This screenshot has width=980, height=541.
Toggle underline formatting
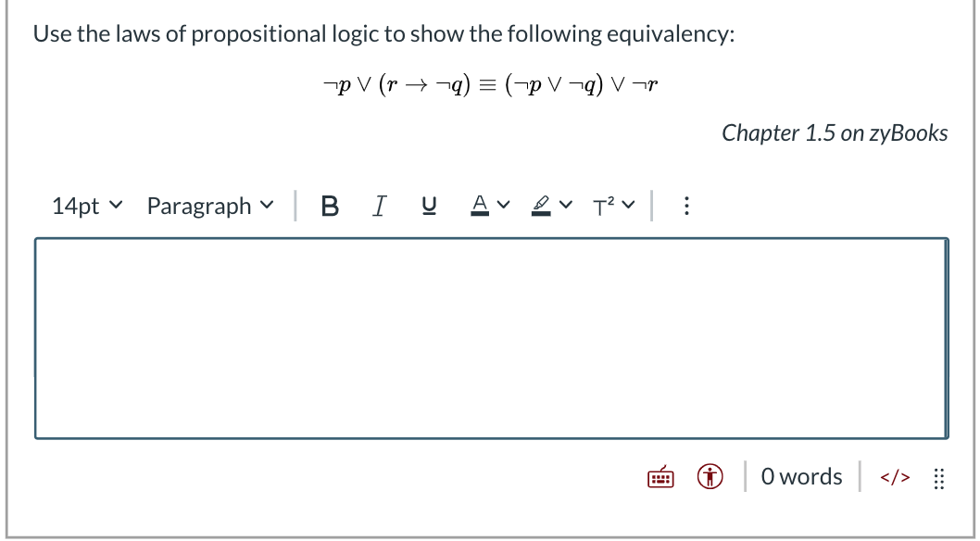(428, 206)
